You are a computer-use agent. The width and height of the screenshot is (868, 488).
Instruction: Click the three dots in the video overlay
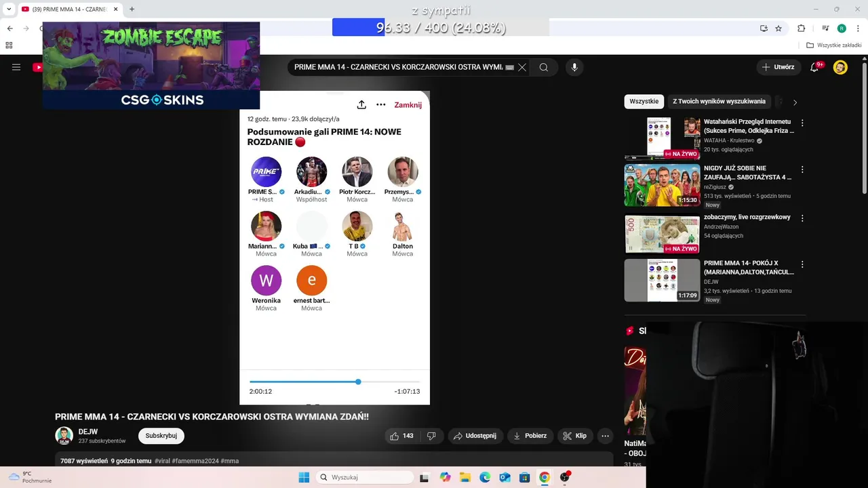click(381, 104)
